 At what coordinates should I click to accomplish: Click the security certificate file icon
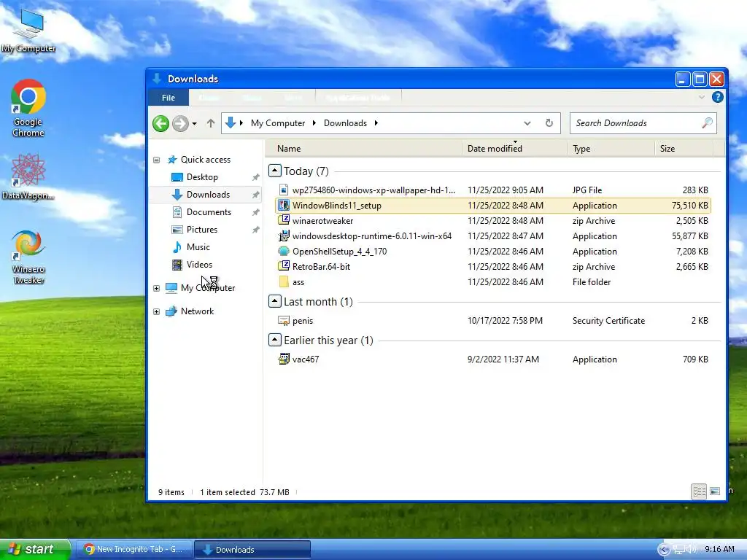(x=284, y=321)
